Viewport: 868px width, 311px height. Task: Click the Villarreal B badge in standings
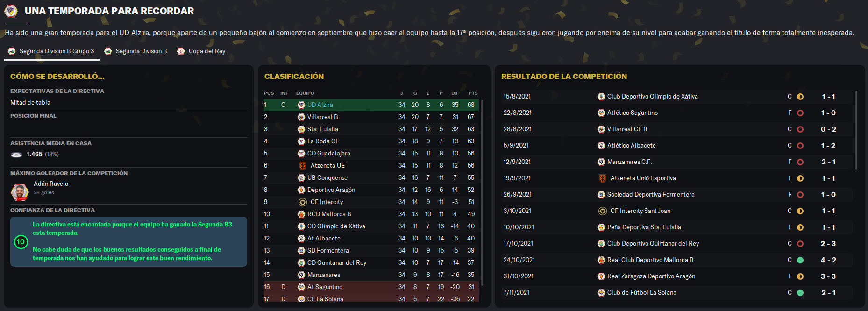click(301, 117)
